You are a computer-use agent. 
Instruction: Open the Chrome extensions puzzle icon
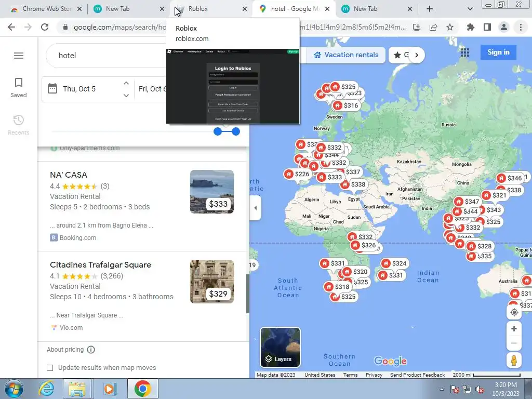coord(470,27)
